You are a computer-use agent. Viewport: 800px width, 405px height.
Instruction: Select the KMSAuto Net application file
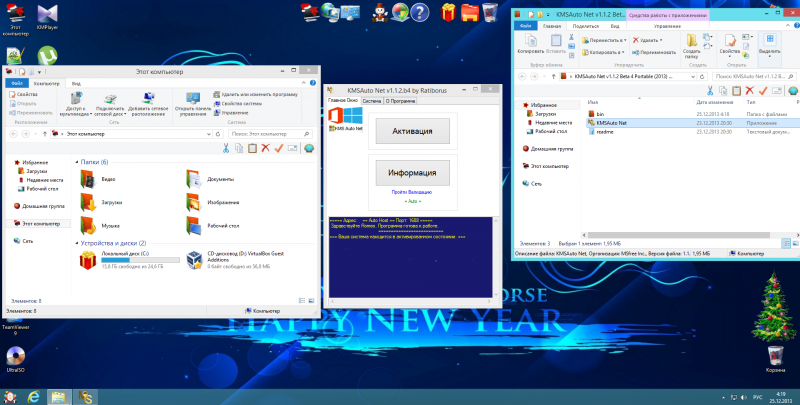(x=693, y=123)
